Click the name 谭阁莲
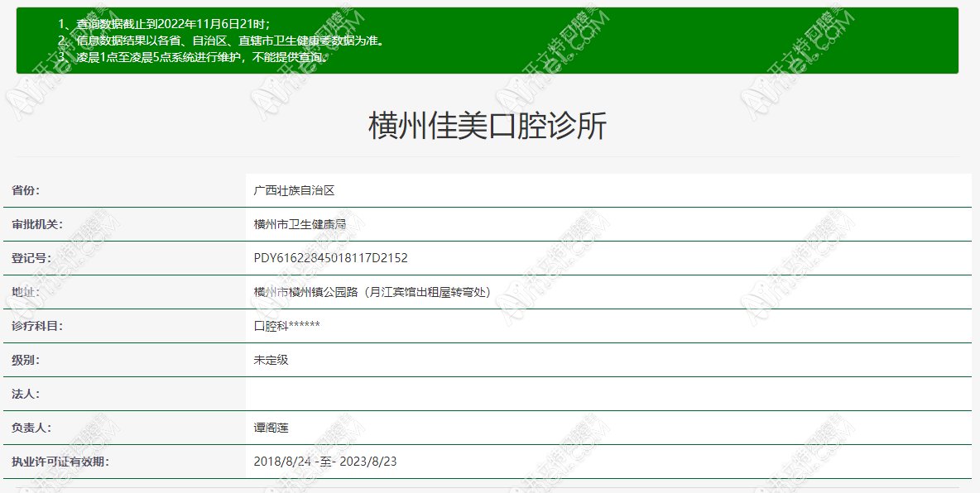The width and height of the screenshot is (980, 493). click(x=271, y=428)
